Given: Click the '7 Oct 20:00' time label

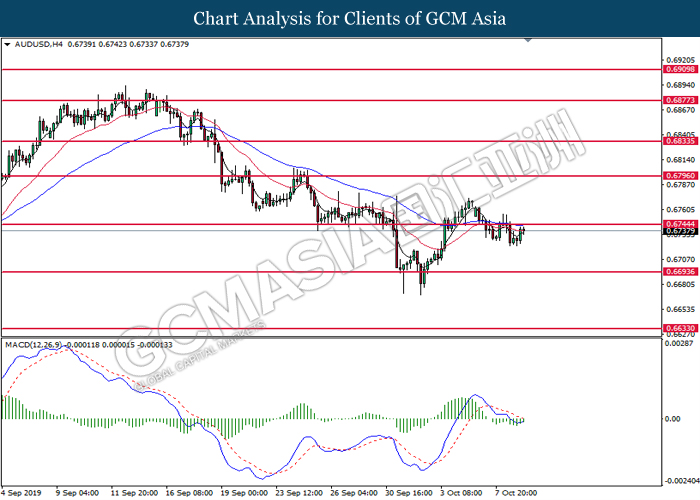Looking at the screenshot, I should [x=517, y=493].
